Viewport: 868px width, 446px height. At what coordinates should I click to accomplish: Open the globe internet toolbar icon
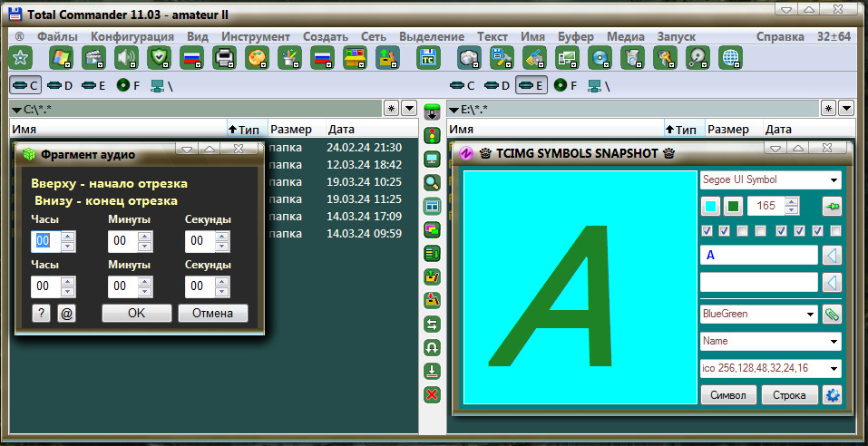(730, 58)
